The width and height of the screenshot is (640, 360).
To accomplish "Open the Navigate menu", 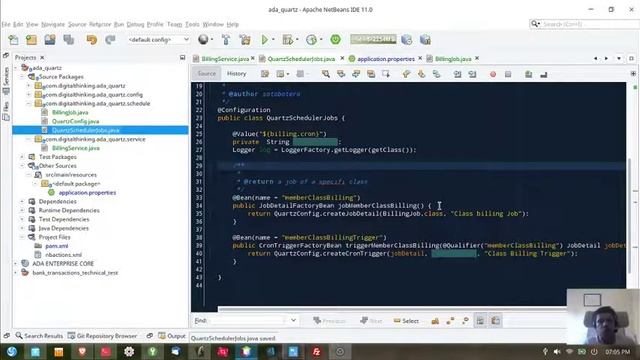I will click(x=53, y=24).
